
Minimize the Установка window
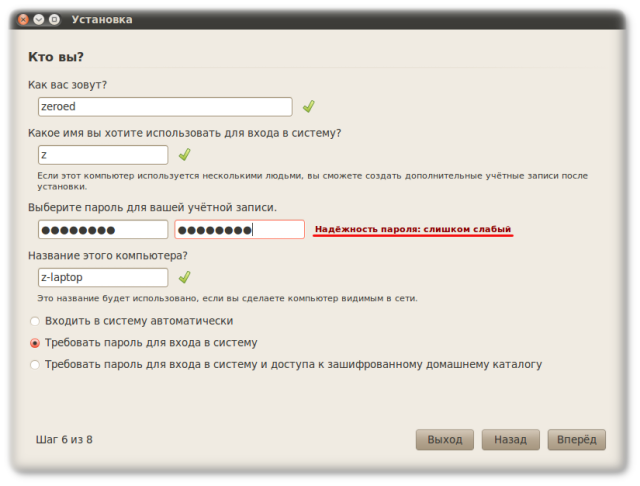[38, 19]
